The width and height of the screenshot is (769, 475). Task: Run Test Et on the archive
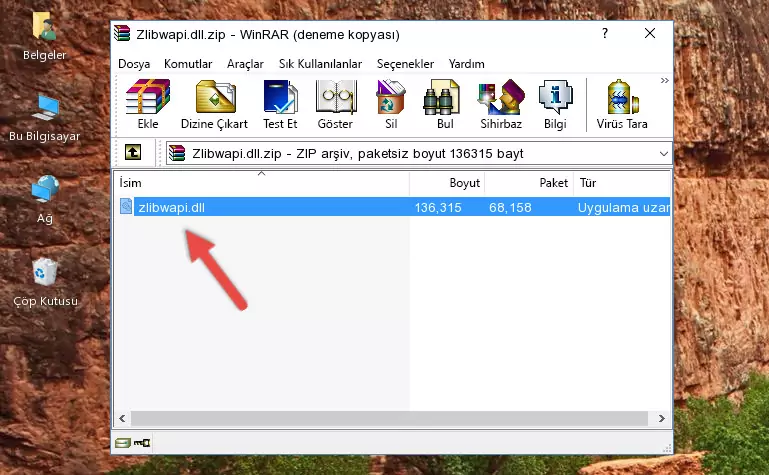pyautogui.click(x=280, y=104)
